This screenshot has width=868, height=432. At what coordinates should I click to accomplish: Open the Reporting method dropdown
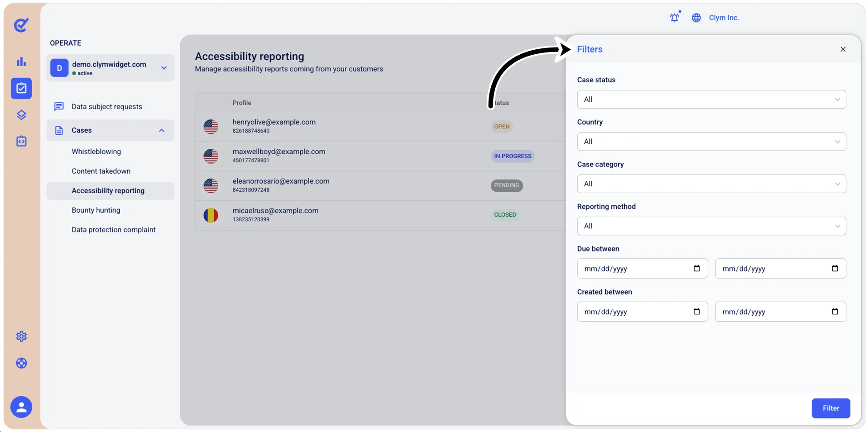pos(711,226)
